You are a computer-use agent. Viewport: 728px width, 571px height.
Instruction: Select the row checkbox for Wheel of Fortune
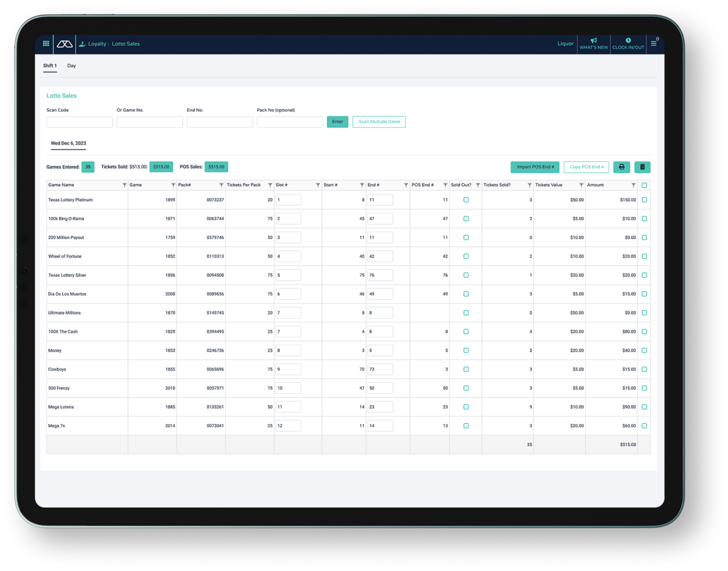(644, 257)
